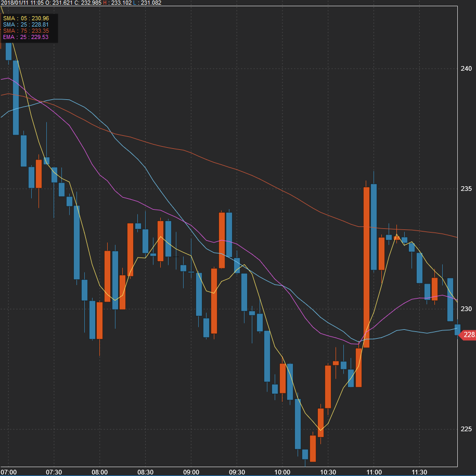Click the 11:00 time axis label
The image size is (476, 476).
click(x=374, y=472)
